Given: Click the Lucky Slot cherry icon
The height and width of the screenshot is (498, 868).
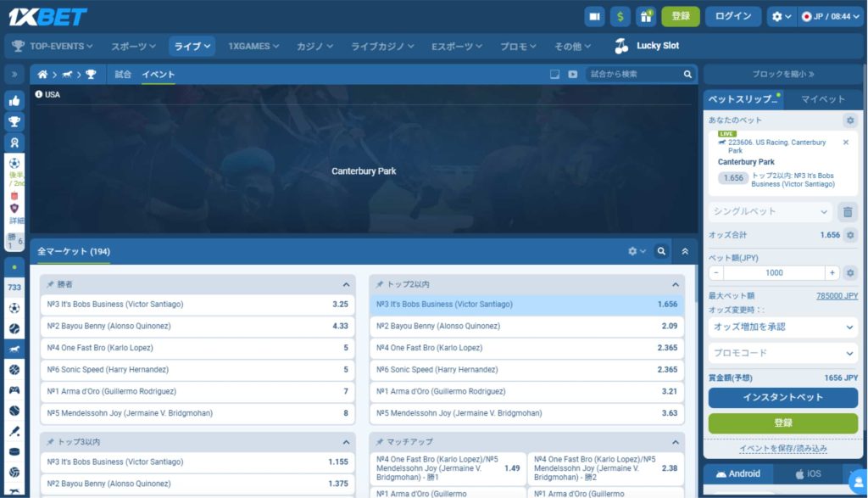Looking at the screenshot, I should point(621,46).
